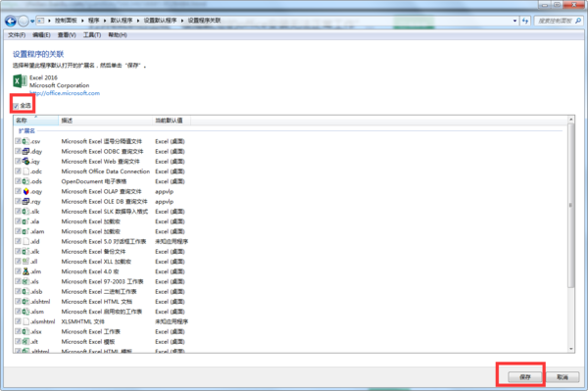Expand the address bar history dropdown
This screenshot has height=391, width=588.
514,21
